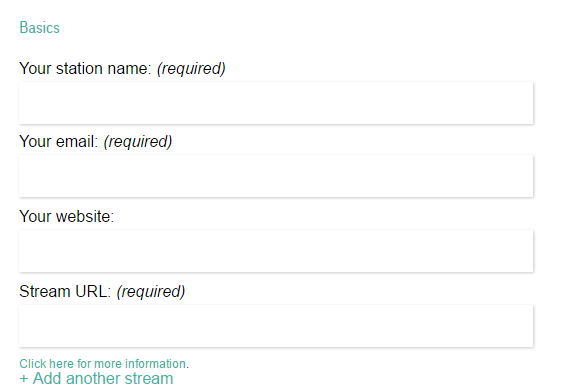Click the word Add in the add-stream link
The image size is (561, 392).
tap(47, 378)
